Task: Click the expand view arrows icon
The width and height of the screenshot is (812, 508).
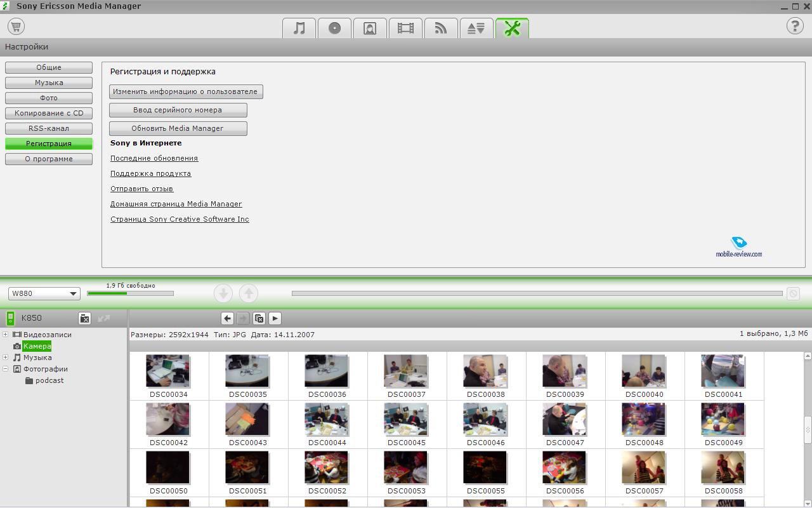Action: 104,318
